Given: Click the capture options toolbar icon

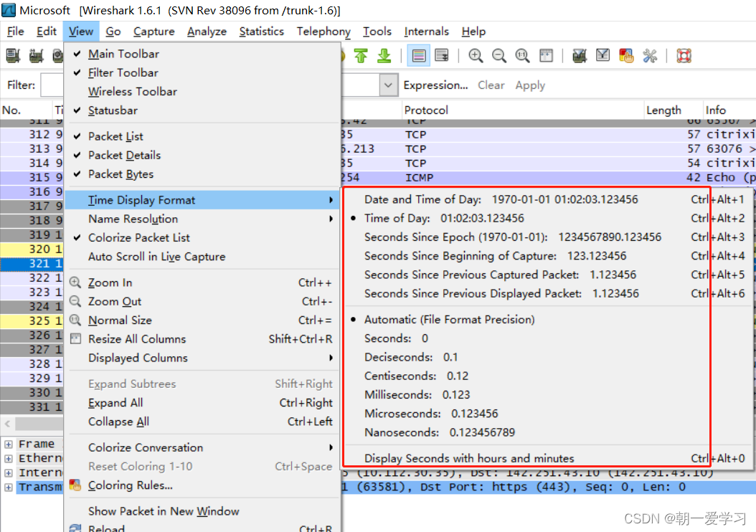Looking at the screenshot, I should coord(36,56).
